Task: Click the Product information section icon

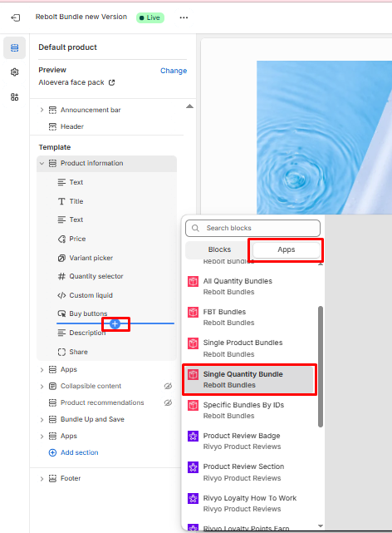Action: (52, 163)
